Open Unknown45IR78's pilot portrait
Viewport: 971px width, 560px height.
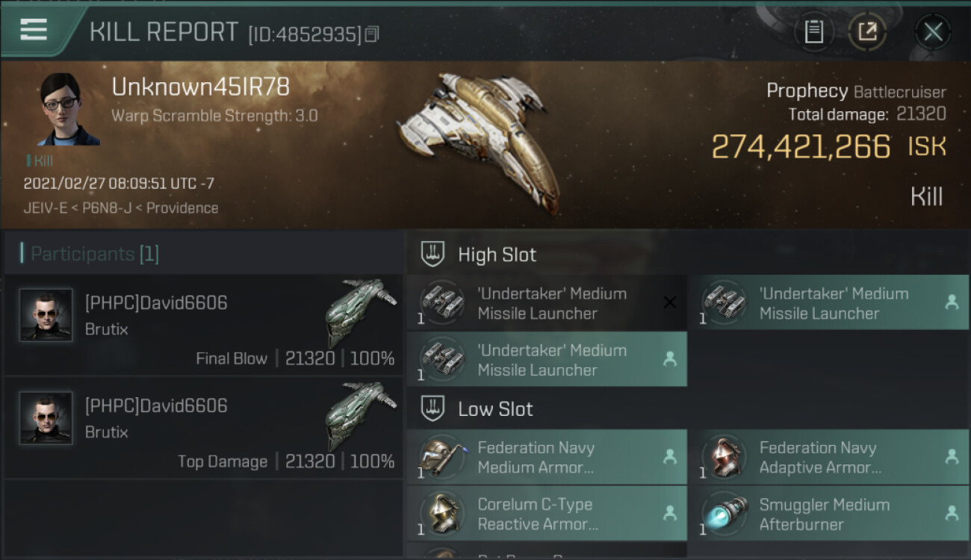(68, 110)
